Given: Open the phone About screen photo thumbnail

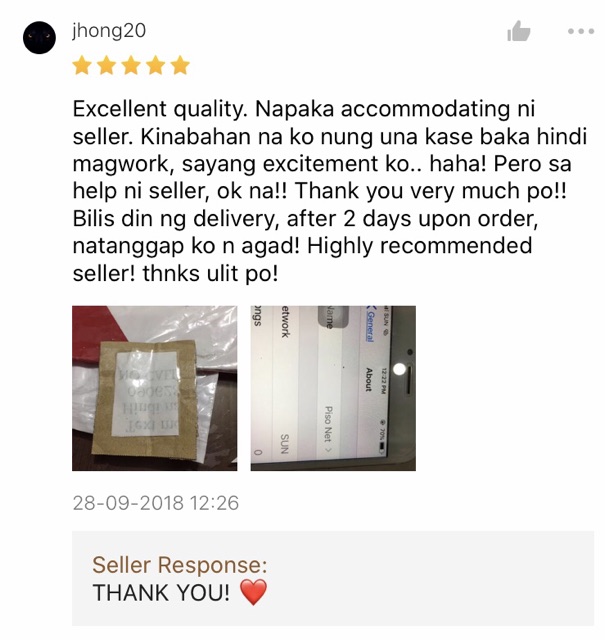Looking at the screenshot, I should [333, 388].
